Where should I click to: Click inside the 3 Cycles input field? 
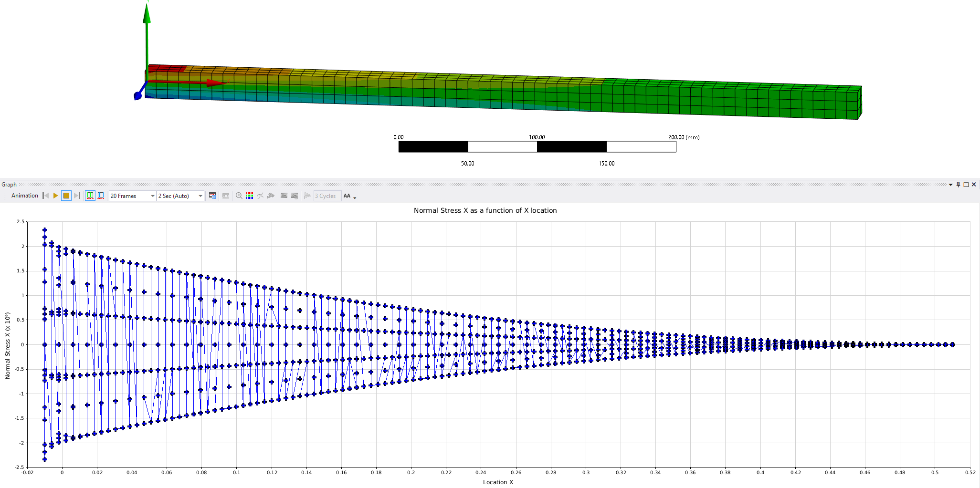tap(326, 196)
